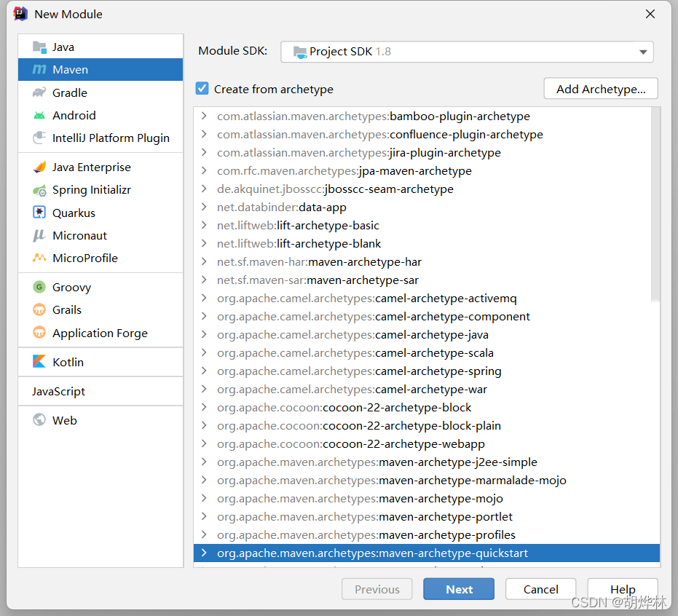
Task: Select maven-archetype-mojo row
Action: point(427,499)
